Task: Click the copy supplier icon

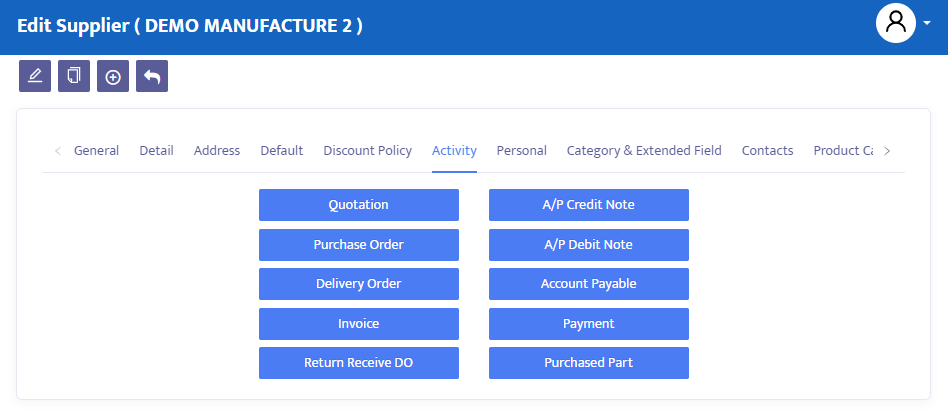Action: click(74, 76)
